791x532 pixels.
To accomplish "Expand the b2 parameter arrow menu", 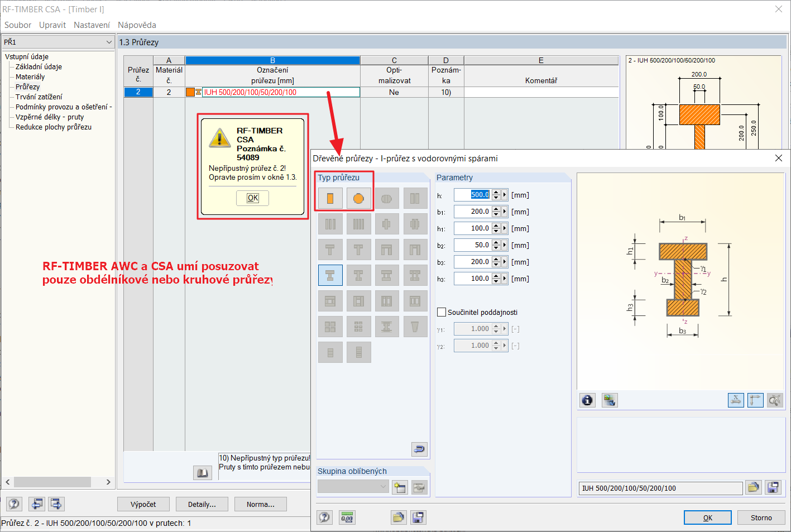I will click(x=505, y=245).
